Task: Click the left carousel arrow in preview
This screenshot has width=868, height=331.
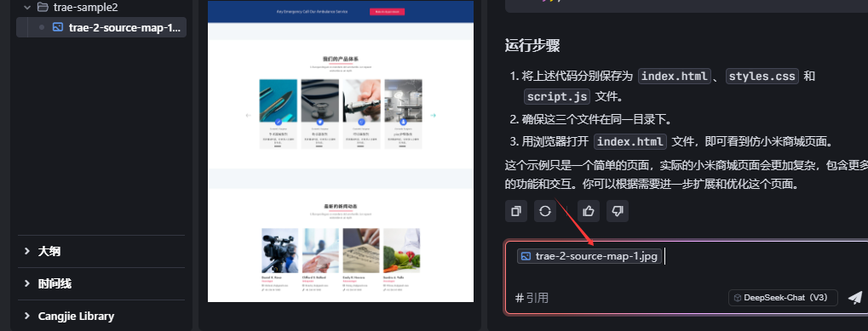Action: tap(248, 116)
